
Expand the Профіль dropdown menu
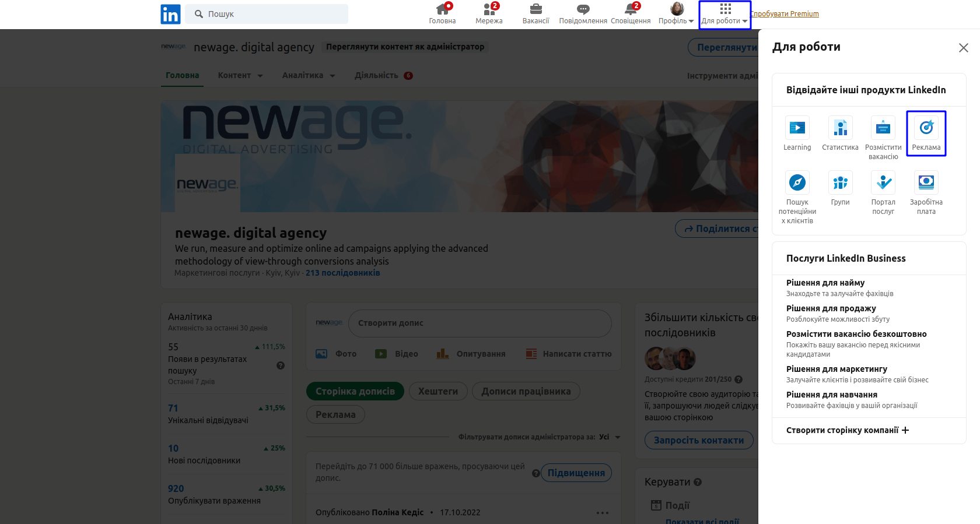[x=676, y=14]
